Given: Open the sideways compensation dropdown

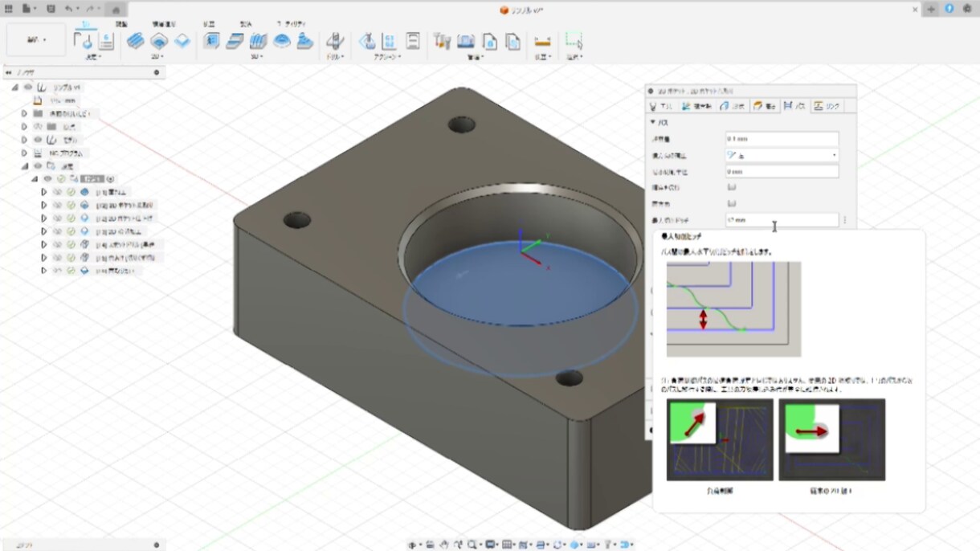Looking at the screenshot, I should [782, 155].
